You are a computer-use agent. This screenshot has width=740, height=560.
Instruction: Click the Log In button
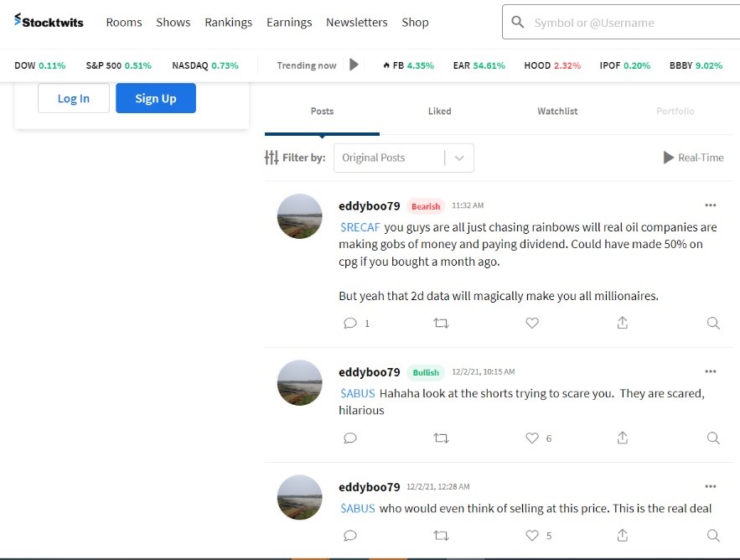pos(74,98)
